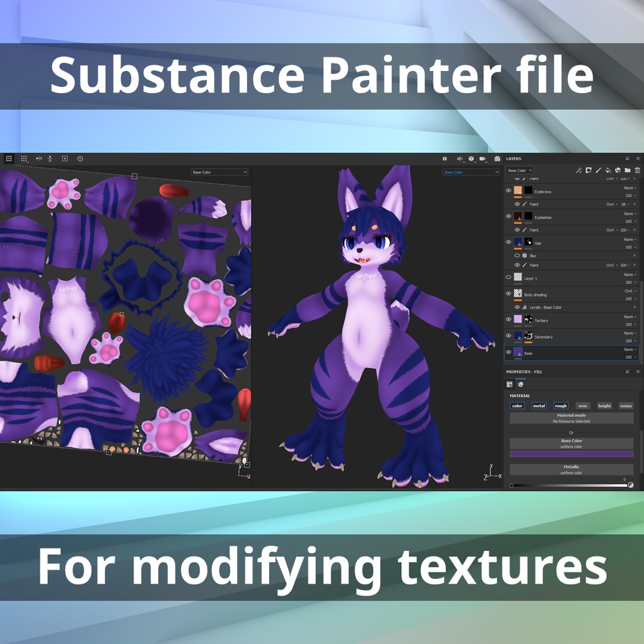
Task: Open the blend mode dropdown for the Hair layer
Action: [630, 240]
